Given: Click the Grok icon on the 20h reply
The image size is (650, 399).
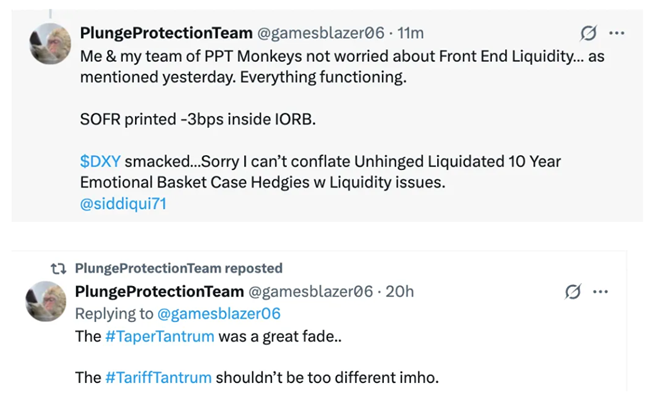Looking at the screenshot, I should [572, 292].
